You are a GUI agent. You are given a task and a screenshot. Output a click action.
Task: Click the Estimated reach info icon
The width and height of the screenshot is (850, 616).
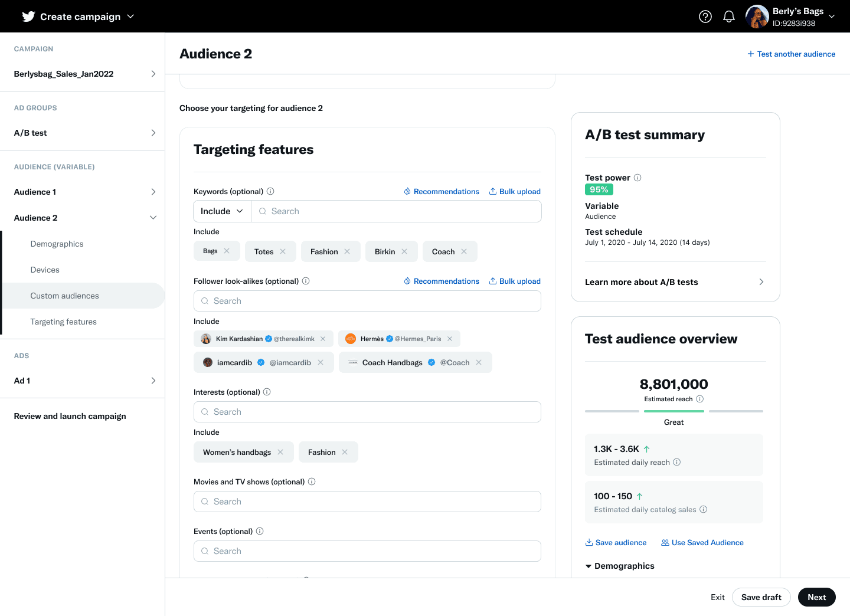[x=700, y=399]
